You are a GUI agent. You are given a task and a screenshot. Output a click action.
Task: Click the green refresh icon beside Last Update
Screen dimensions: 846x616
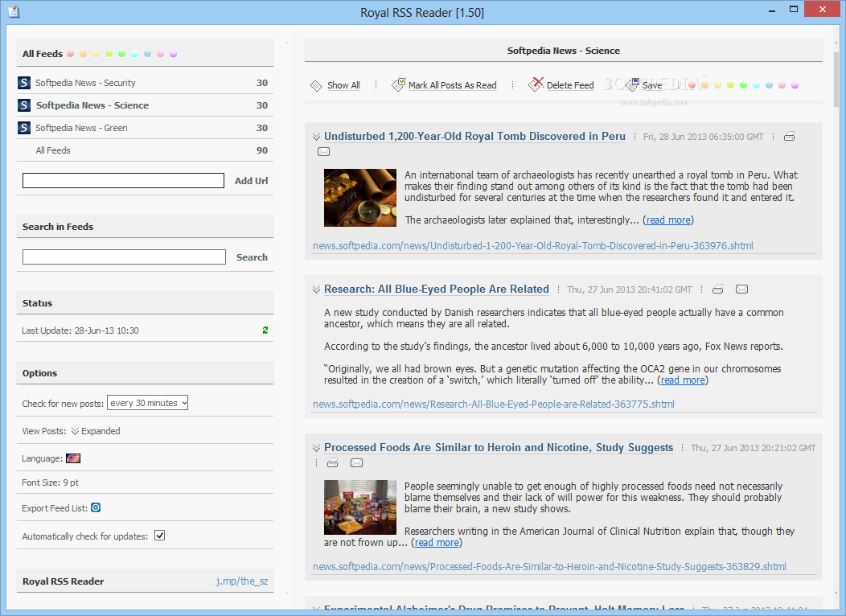[x=265, y=331]
